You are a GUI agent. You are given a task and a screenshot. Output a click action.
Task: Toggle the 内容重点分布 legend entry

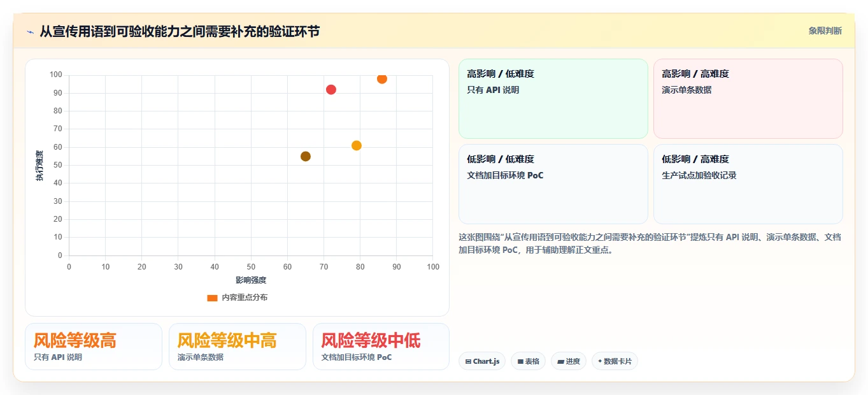pyautogui.click(x=237, y=298)
